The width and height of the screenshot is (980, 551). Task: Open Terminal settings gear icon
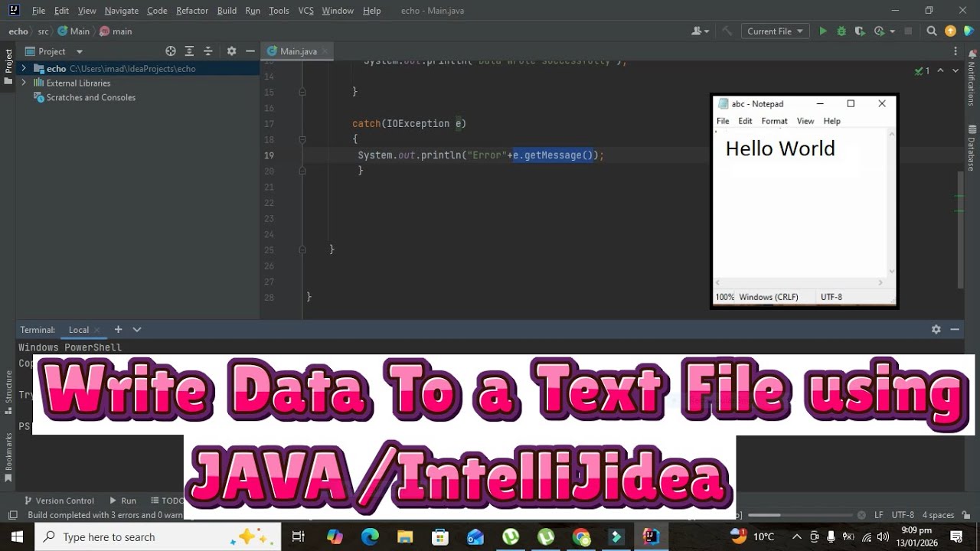(936, 329)
